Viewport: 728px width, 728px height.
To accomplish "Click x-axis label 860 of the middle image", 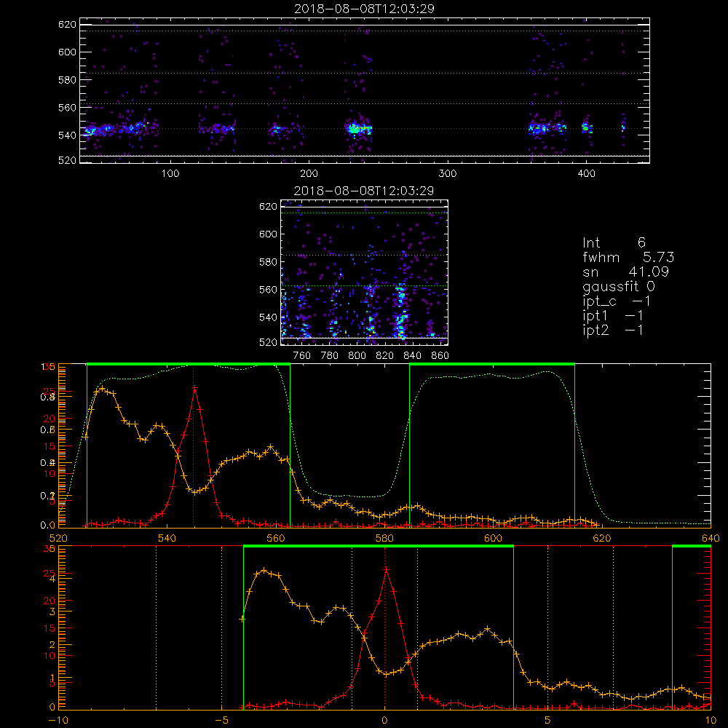I will (x=440, y=356).
